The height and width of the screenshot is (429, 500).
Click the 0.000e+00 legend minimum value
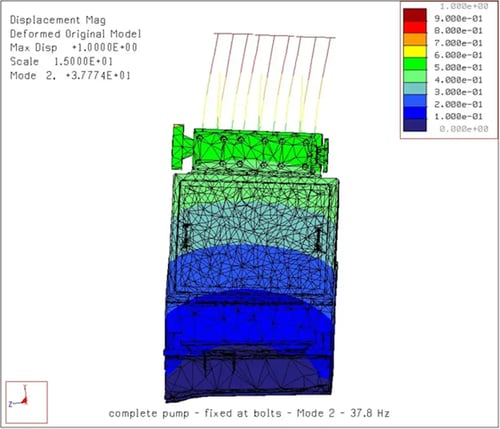464,129
